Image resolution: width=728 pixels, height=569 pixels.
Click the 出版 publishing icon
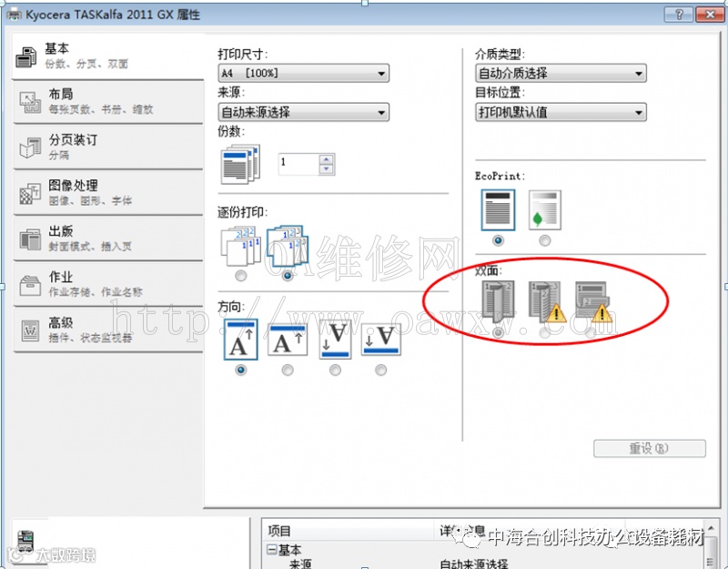pos(30,239)
